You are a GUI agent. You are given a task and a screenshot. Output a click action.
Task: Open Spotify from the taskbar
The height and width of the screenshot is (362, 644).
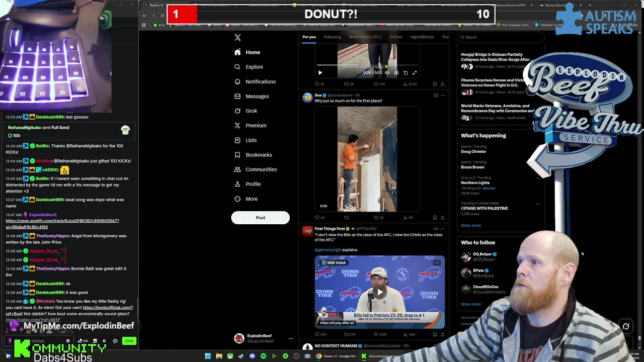[x=263, y=356]
